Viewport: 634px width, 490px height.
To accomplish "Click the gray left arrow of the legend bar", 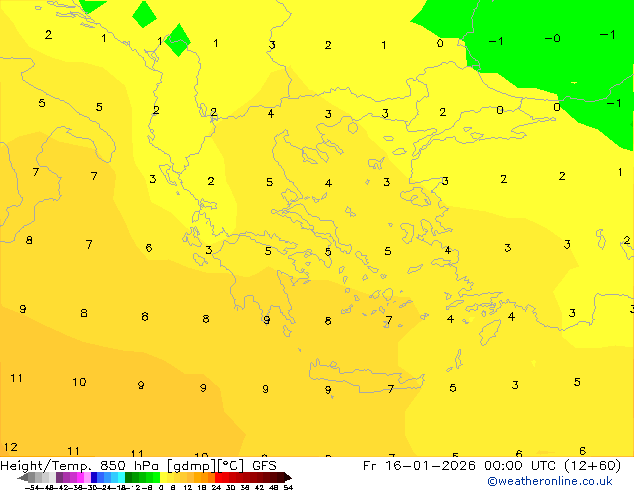I will [23, 478].
